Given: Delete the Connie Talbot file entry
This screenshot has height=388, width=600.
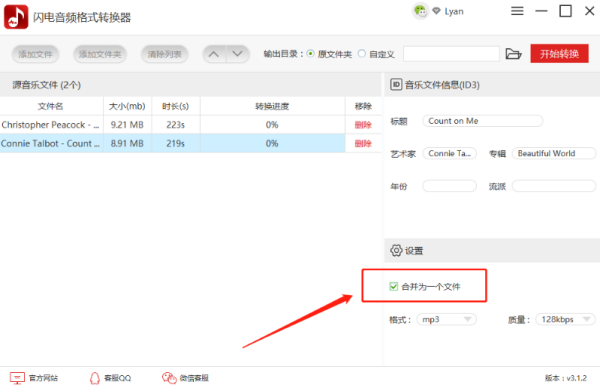Looking at the screenshot, I should 363,143.
